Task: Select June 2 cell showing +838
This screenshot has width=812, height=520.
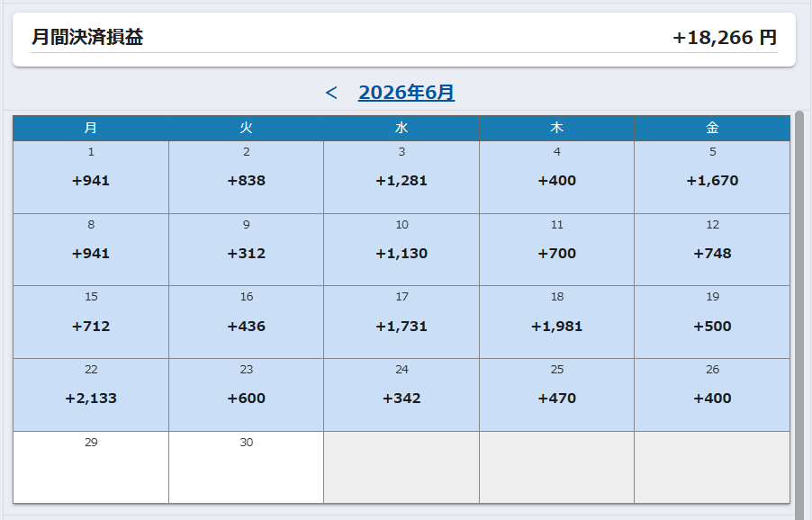Action: (x=246, y=177)
